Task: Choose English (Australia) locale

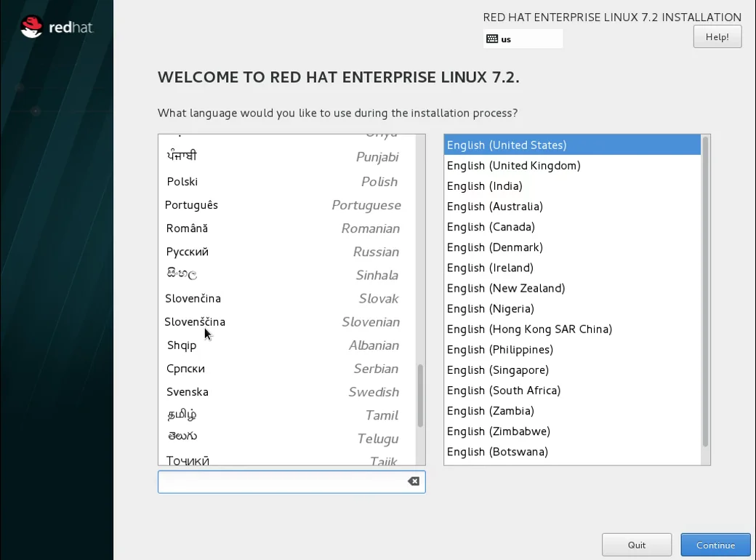Action: tap(572, 207)
